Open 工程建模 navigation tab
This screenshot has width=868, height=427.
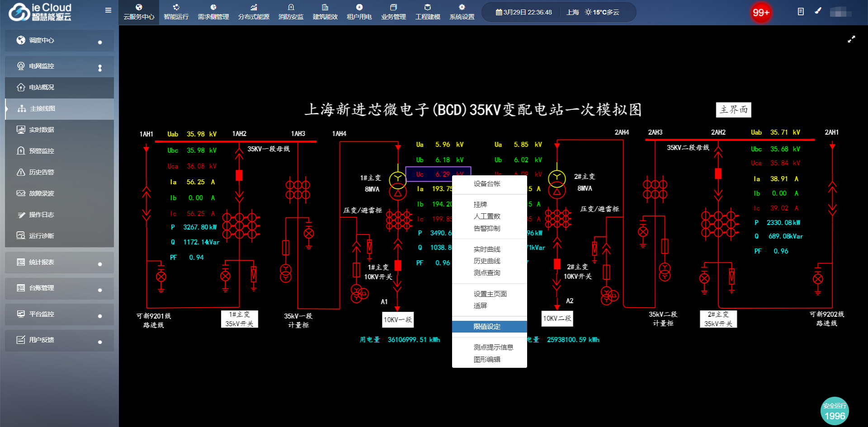coord(428,12)
